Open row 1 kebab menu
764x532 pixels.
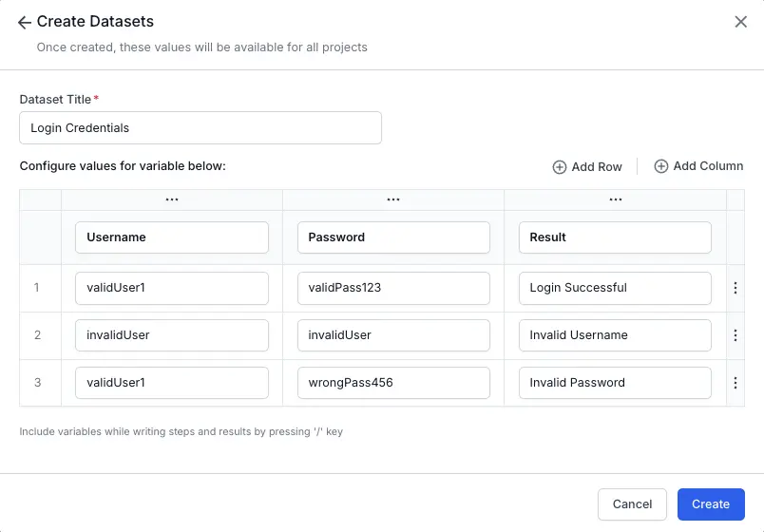[x=735, y=288]
